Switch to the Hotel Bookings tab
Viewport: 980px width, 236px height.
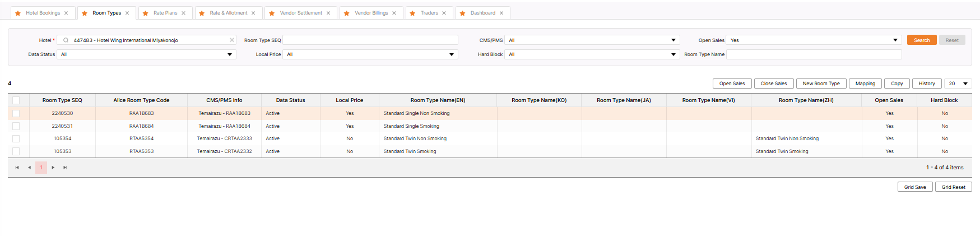43,13
